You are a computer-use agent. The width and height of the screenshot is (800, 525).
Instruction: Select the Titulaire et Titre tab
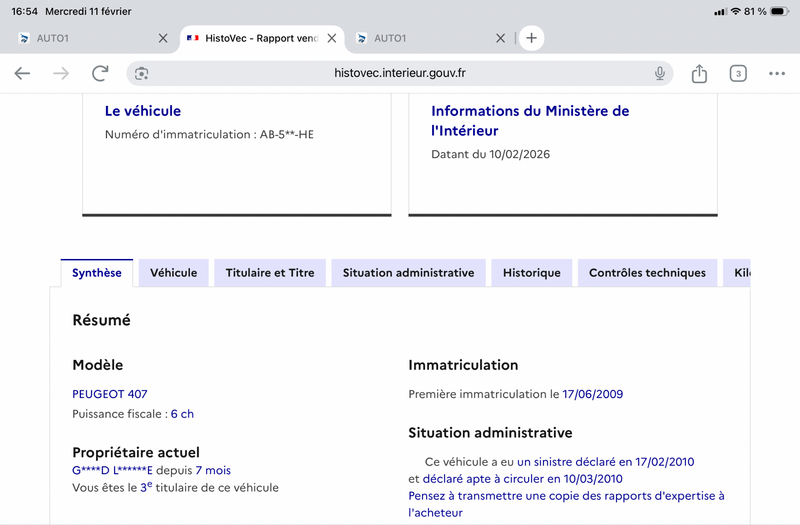pos(270,273)
